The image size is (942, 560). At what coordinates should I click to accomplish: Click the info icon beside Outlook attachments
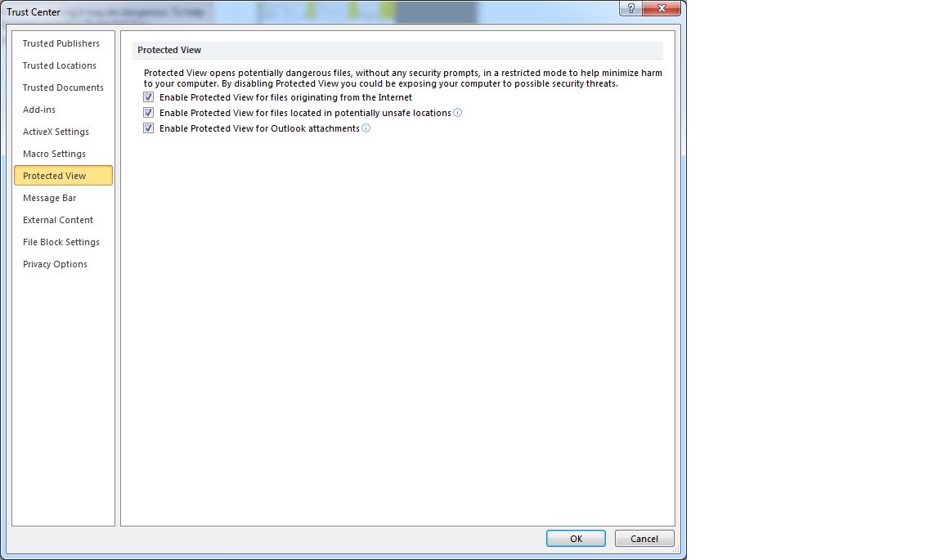click(366, 128)
